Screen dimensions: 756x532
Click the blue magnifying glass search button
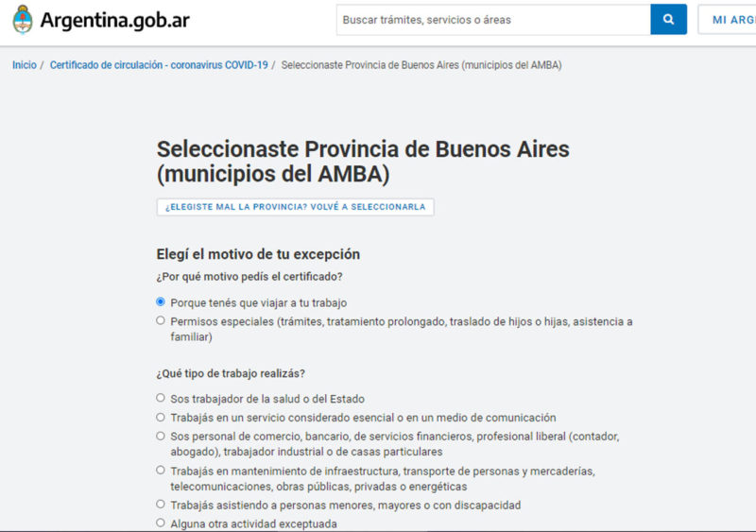click(x=668, y=20)
